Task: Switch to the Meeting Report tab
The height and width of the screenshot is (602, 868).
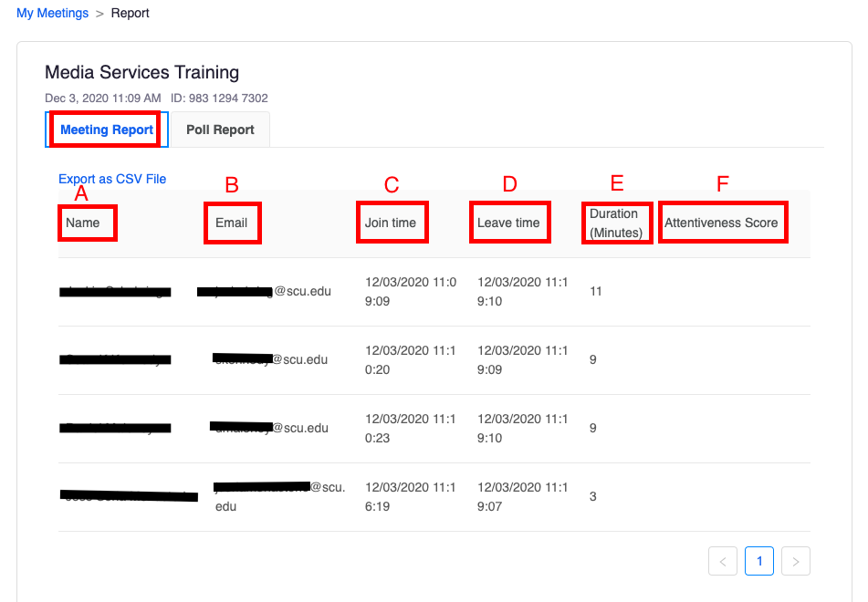Action: tap(107, 130)
